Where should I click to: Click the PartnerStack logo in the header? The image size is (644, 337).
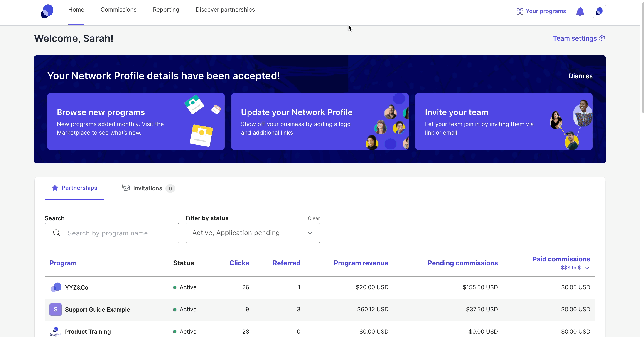47,11
